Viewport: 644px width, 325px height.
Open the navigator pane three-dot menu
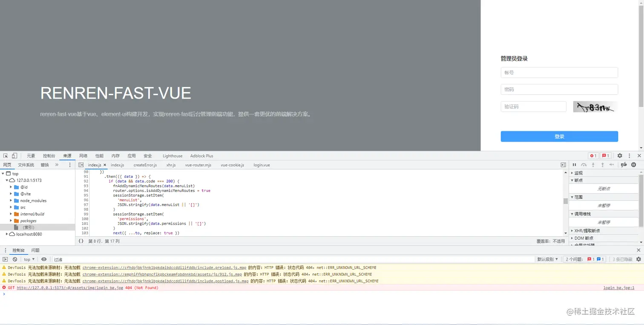click(70, 165)
